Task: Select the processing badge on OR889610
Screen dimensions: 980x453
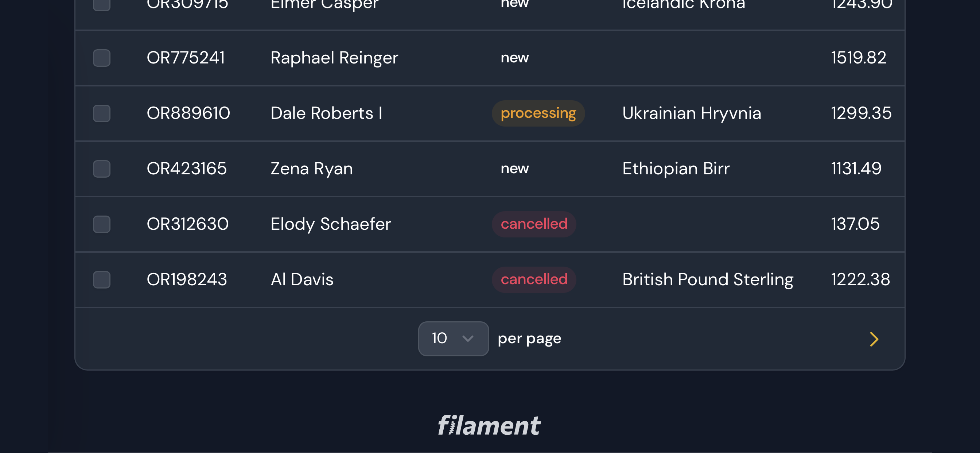Action: pos(538,113)
